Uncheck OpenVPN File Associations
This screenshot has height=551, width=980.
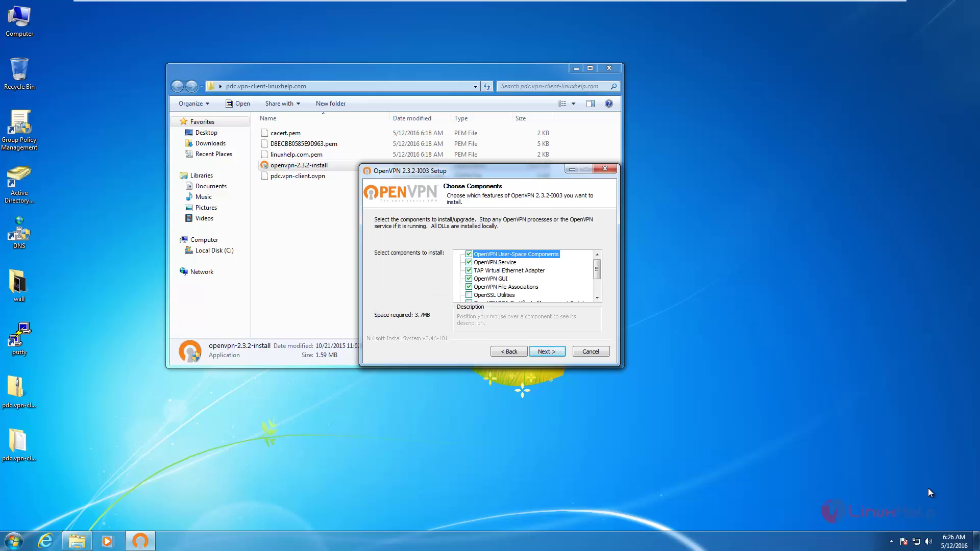point(469,287)
